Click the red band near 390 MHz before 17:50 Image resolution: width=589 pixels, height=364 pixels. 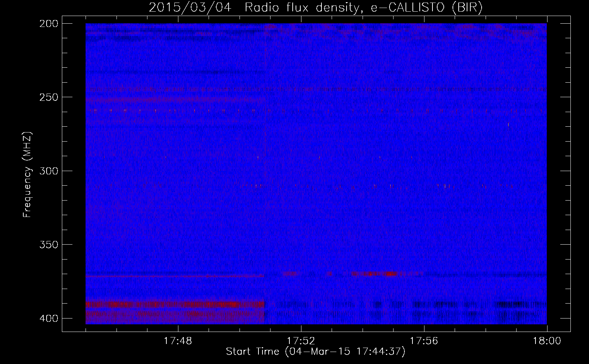point(175,304)
